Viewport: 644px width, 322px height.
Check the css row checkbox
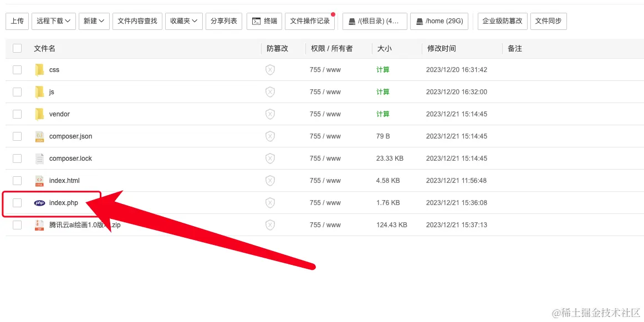tap(17, 70)
